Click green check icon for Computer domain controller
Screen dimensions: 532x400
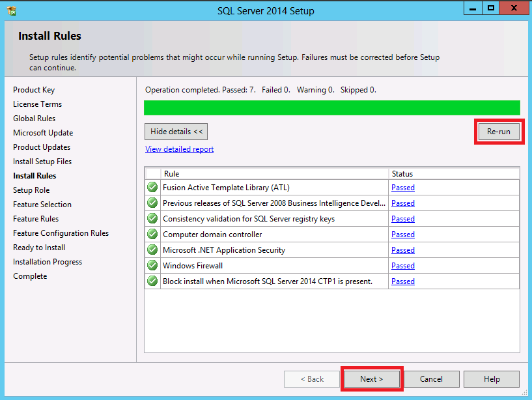click(152, 234)
